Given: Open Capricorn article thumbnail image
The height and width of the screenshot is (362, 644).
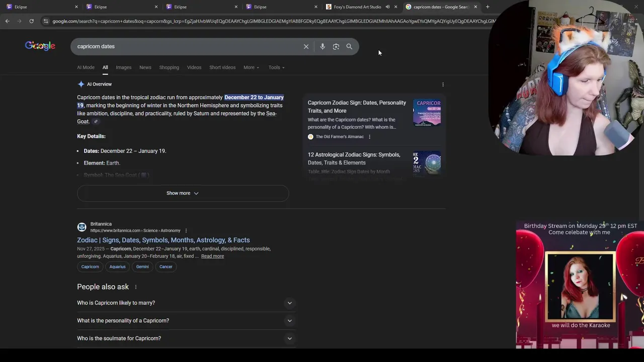Looking at the screenshot, I should pos(427,113).
